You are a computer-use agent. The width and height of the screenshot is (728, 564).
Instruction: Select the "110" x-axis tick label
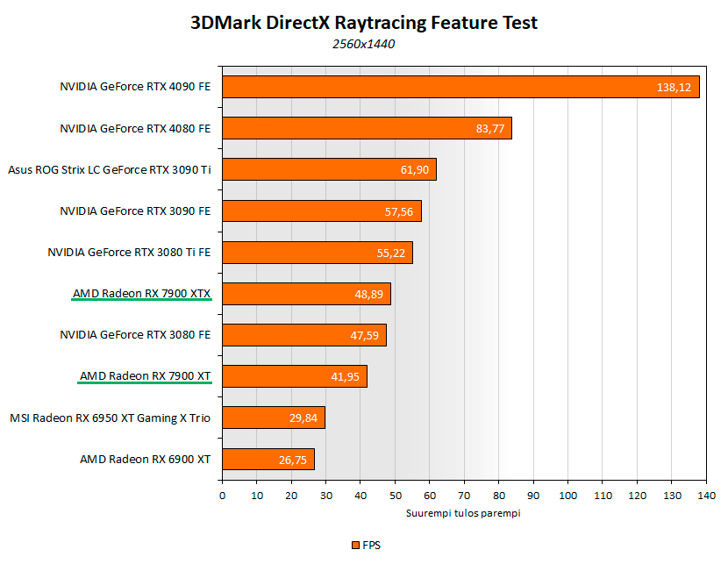pos(603,496)
